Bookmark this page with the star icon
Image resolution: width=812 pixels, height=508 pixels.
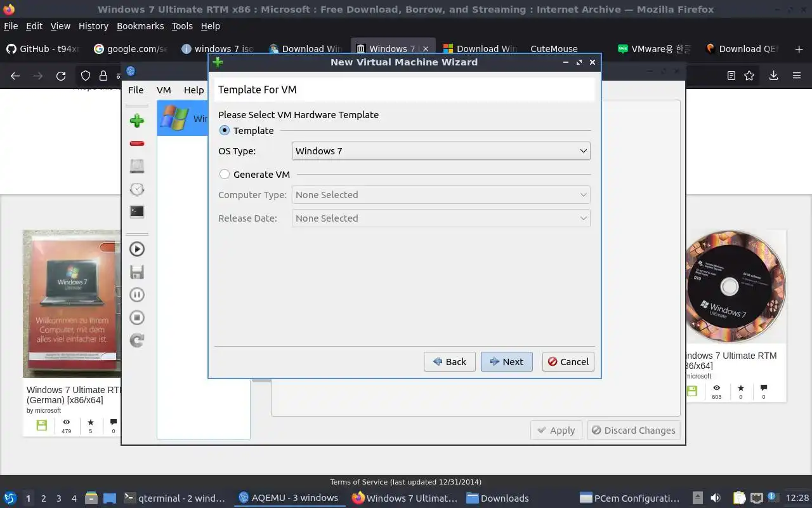(749, 76)
